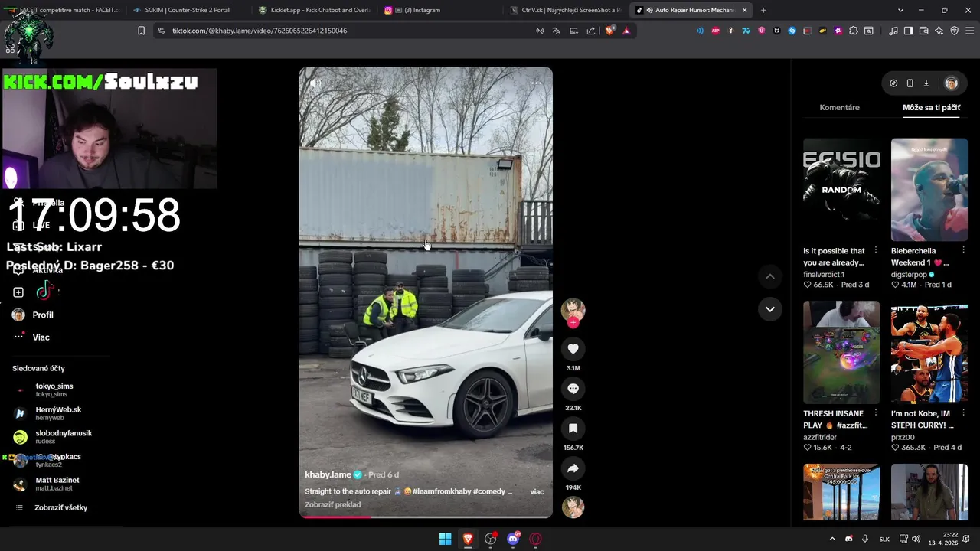Expand followed accounts with Zobraziť všetky
The height and width of the screenshot is (551, 980).
(60, 507)
